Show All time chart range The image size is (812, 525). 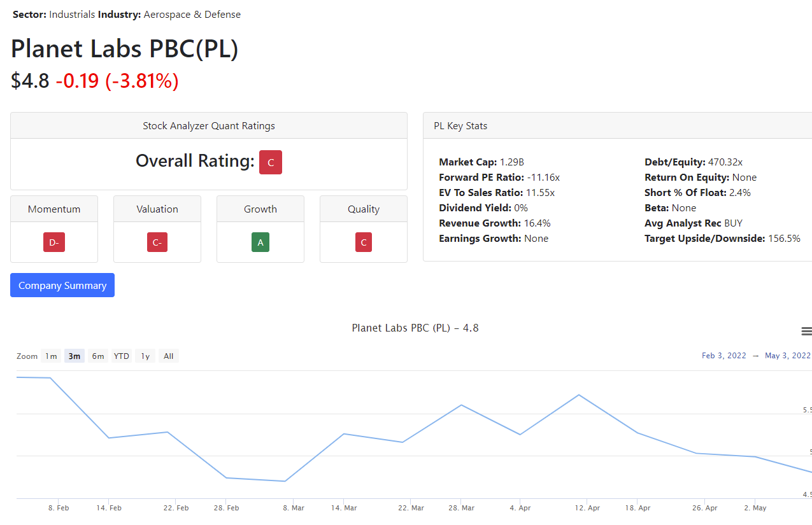(169, 356)
